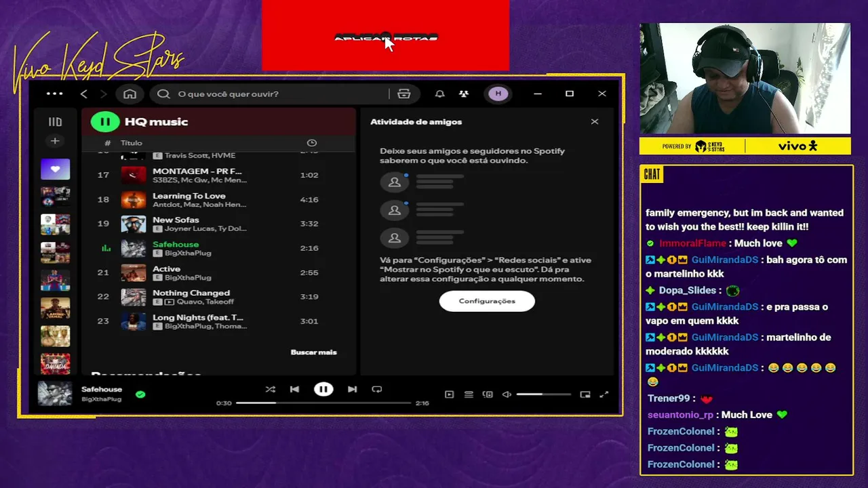Go back with the left arrow
The width and height of the screenshot is (868, 488).
84,94
